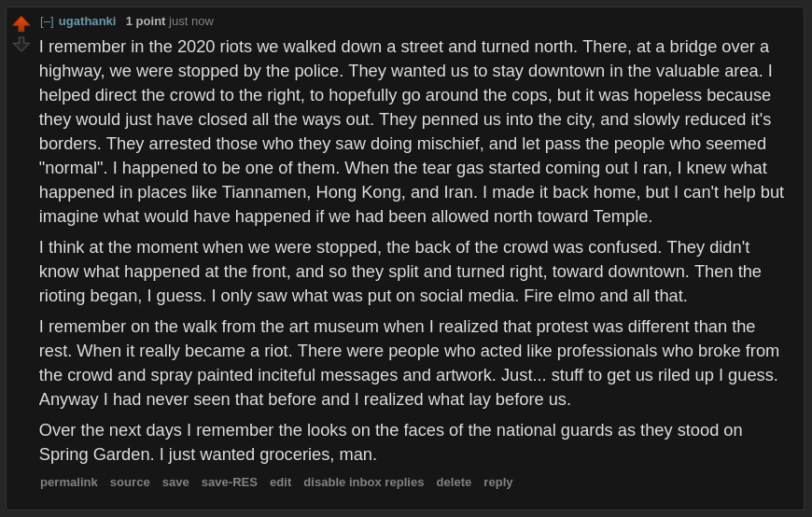View the comment source
Image resolution: width=812 pixels, height=517 pixels.
(130, 482)
